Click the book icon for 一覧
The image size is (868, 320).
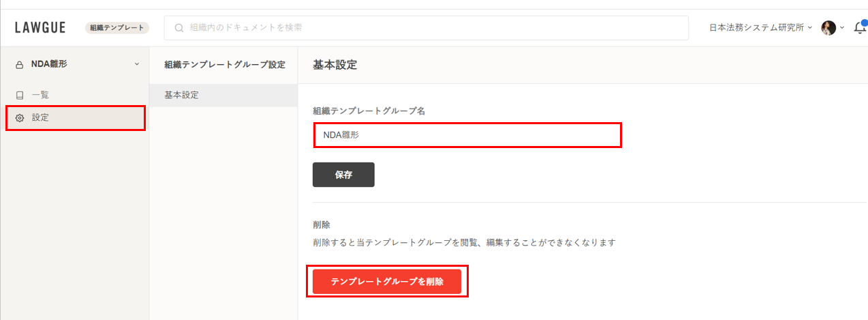[x=20, y=95]
